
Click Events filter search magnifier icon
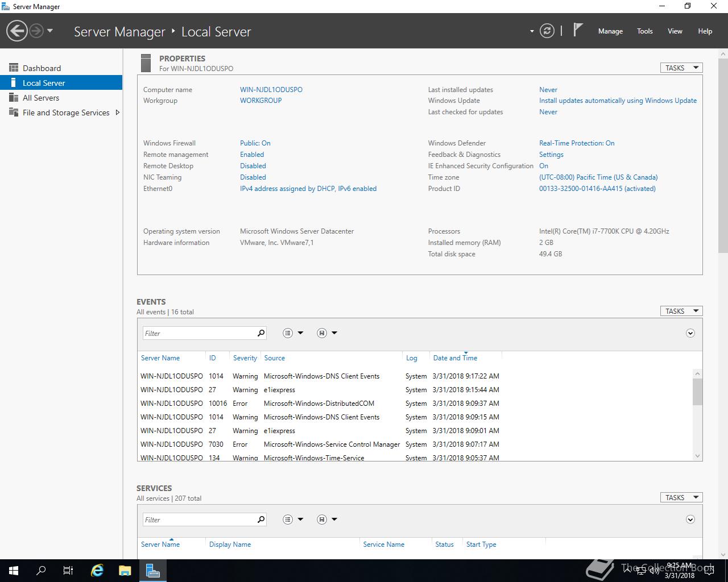(x=261, y=333)
